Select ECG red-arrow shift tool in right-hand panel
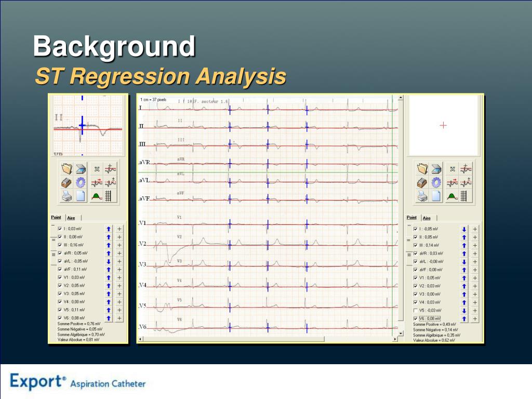Screen dimensions: 532x399 tap(453, 183)
